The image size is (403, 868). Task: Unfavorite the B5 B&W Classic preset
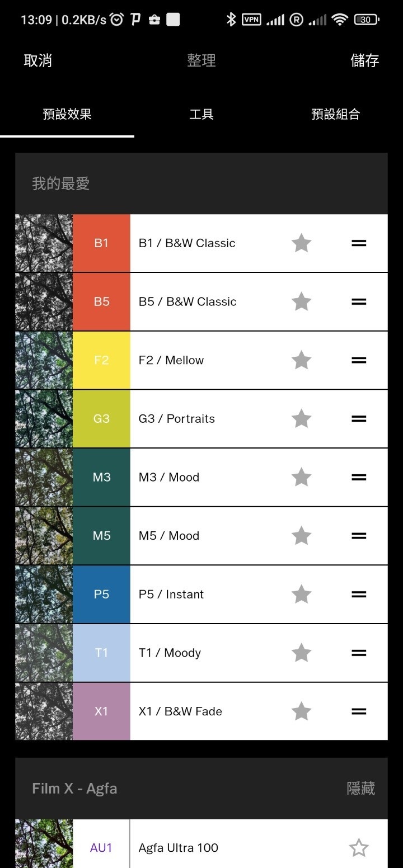pyautogui.click(x=301, y=301)
